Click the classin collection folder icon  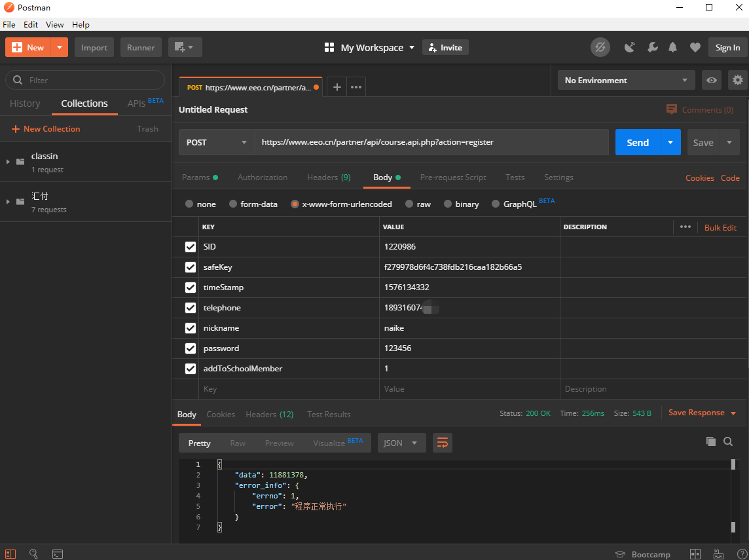pyautogui.click(x=20, y=162)
